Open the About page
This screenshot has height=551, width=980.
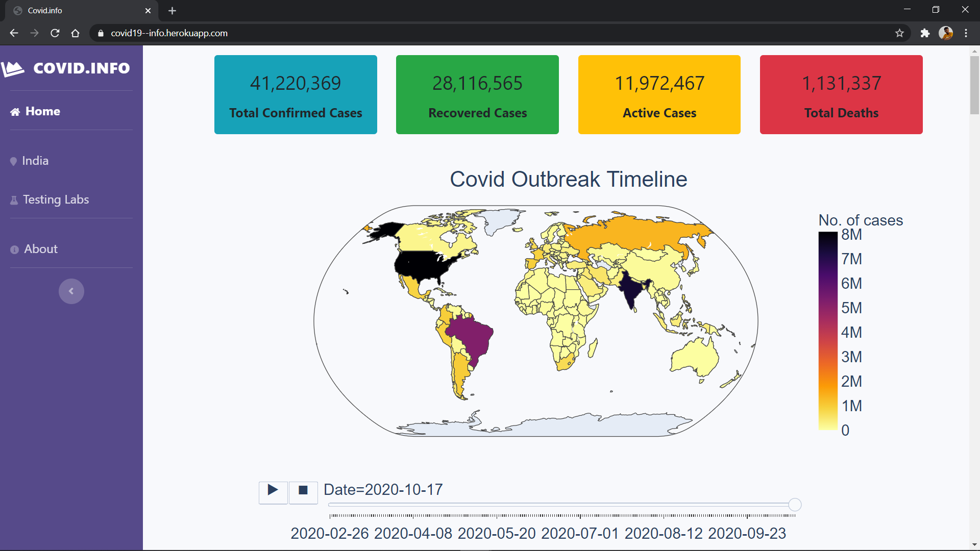tap(41, 249)
